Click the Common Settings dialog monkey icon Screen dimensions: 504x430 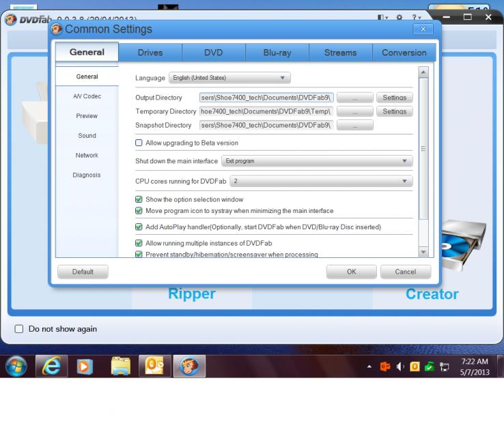pos(57,29)
